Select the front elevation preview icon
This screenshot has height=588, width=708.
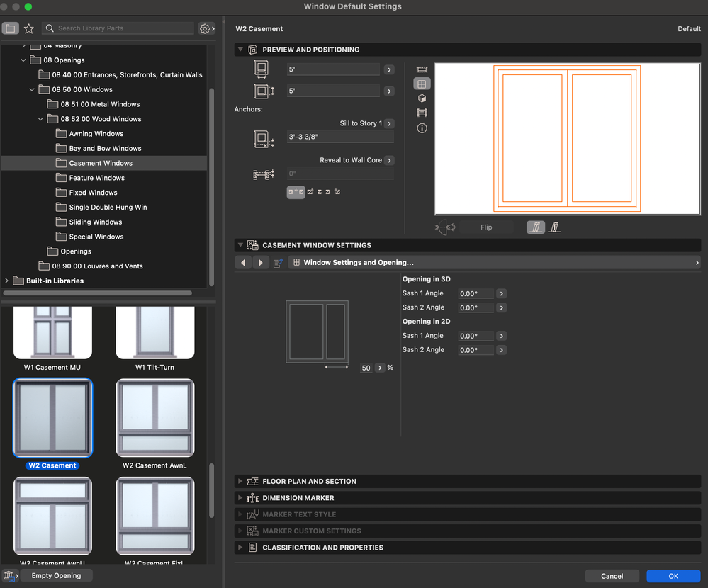[x=422, y=84]
